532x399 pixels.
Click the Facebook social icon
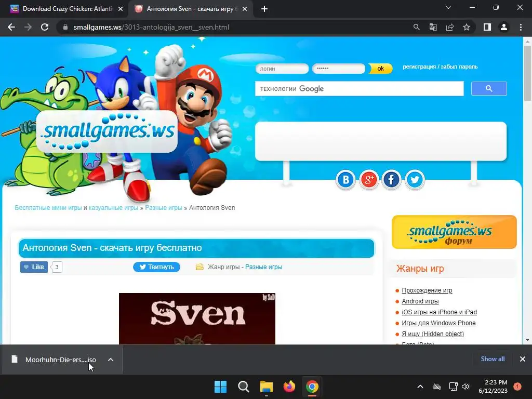tap(392, 179)
